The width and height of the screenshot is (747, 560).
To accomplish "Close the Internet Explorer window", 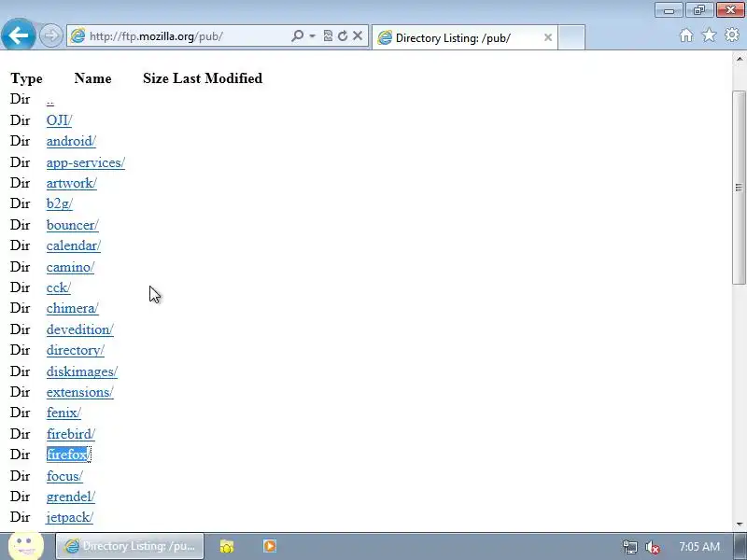I will pyautogui.click(x=730, y=10).
